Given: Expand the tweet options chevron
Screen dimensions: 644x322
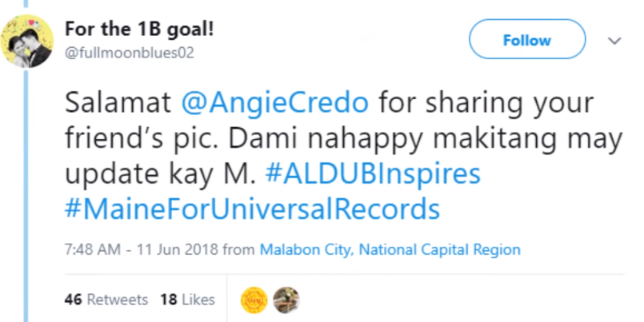Looking at the screenshot, I should [614, 41].
